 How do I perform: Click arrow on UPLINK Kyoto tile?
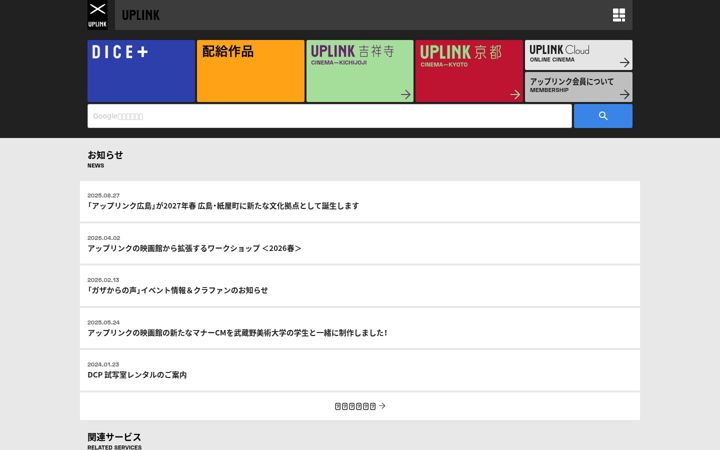click(x=515, y=95)
